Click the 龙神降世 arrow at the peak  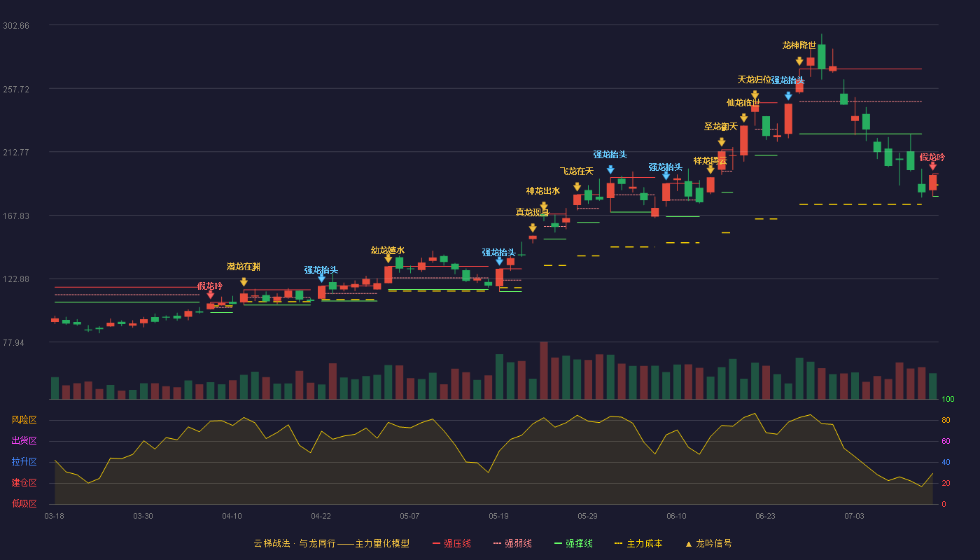tap(799, 61)
